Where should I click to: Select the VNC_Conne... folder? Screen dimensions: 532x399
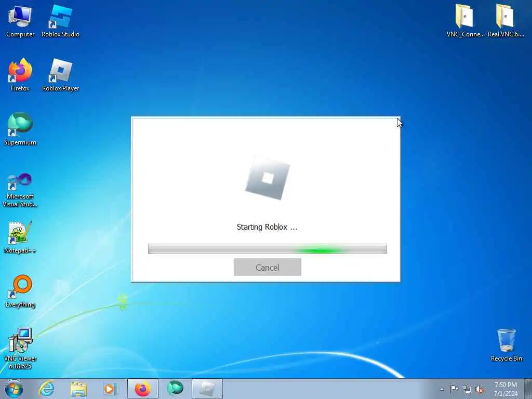[x=465, y=21]
